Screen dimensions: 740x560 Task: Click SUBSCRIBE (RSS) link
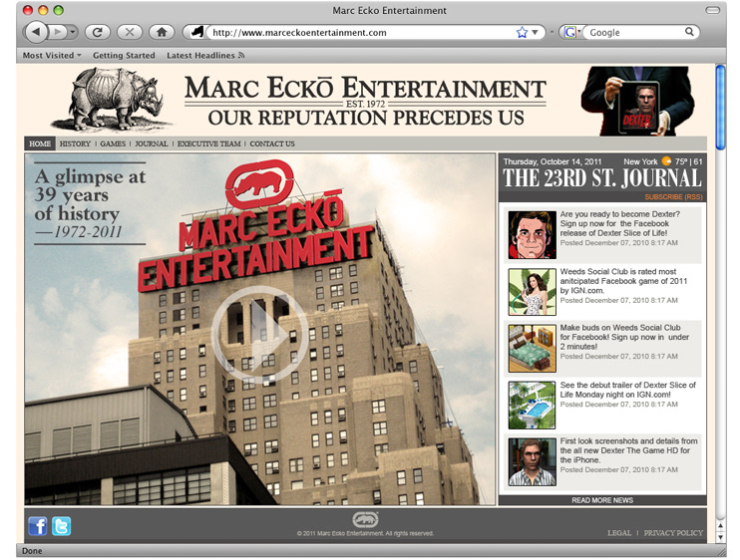(673, 196)
